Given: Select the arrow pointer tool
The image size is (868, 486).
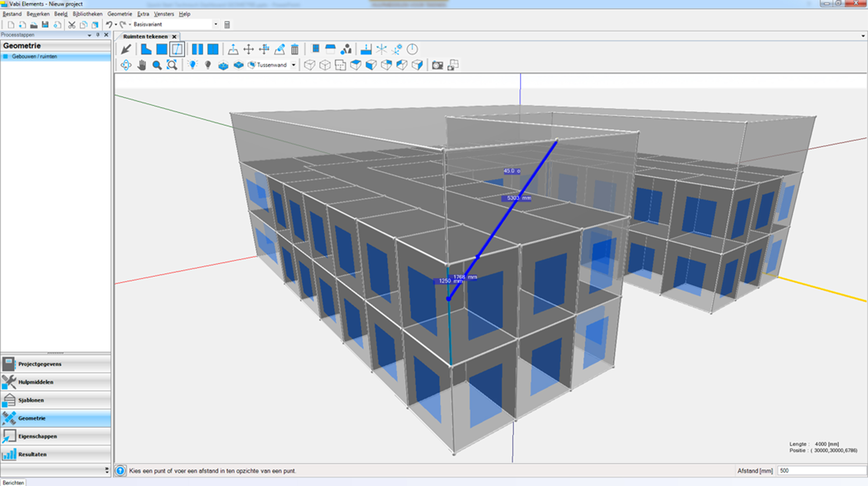Looking at the screenshot, I should tap(126, 49).
